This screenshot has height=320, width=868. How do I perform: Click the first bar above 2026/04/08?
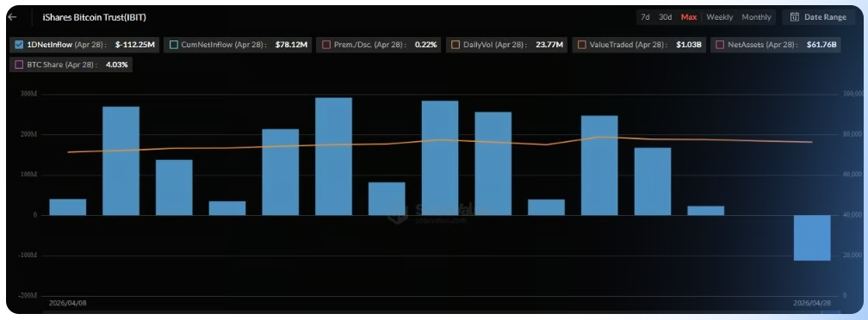point(67,206)
